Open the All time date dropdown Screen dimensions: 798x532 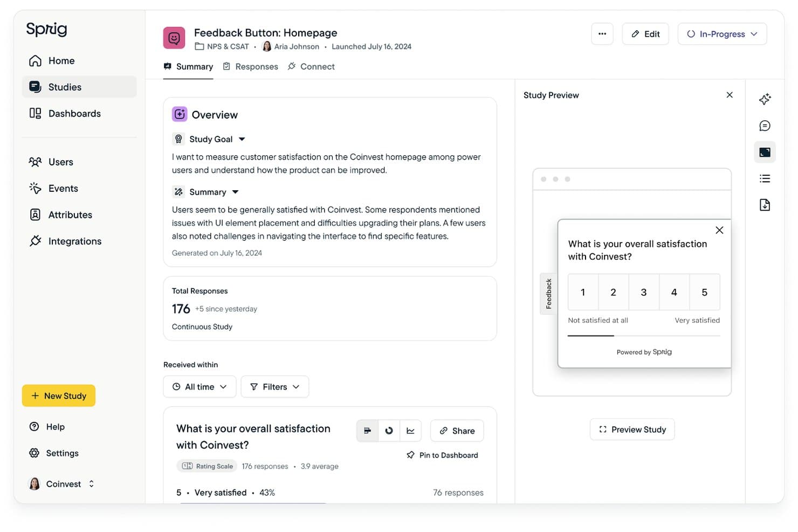pos(200,386)
